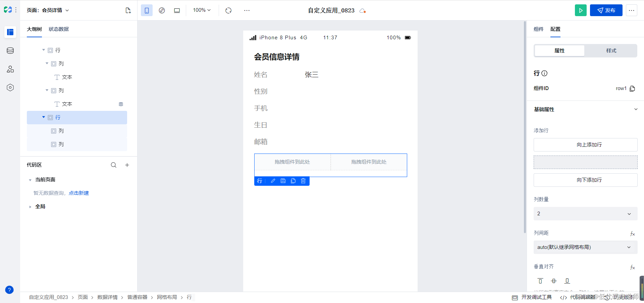Image resolution: width=644 pixels, height=303 pixels.
Task: Click the cloud sync status icon
Action: pyautogui.click(x=362, y=11)
